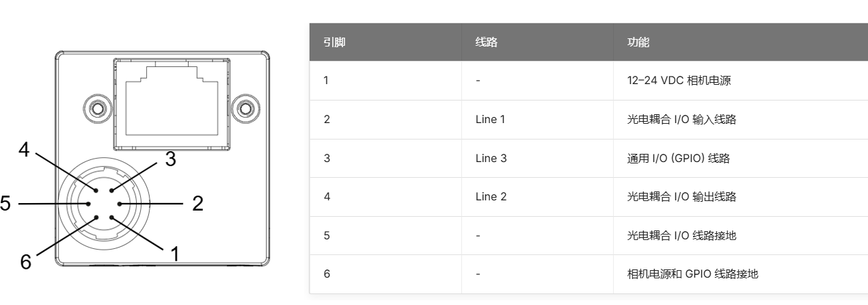Click the 引脚 column header
The image size is (868, 305).
pyautogui.click(x=334, y=42)
